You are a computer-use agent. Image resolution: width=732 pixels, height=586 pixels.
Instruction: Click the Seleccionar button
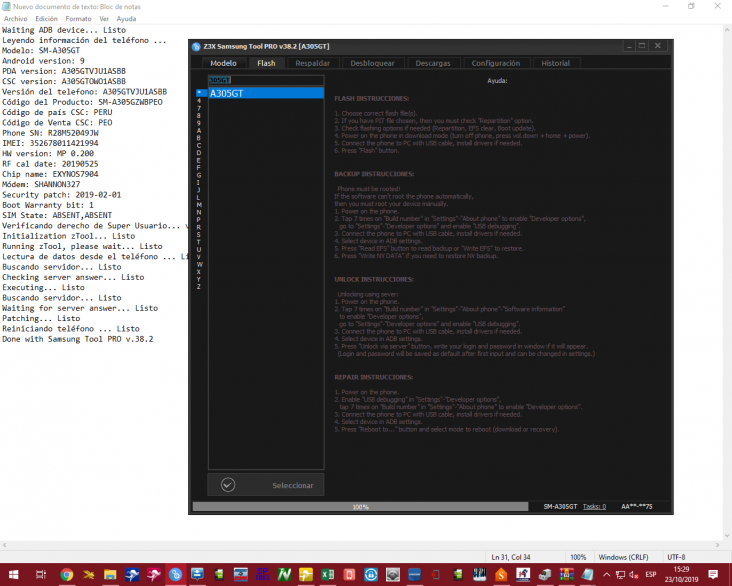click(x=266, y=485)
